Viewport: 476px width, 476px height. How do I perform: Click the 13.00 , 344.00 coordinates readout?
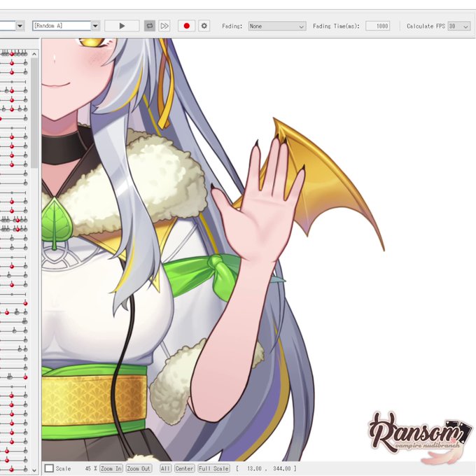(266, 469)
